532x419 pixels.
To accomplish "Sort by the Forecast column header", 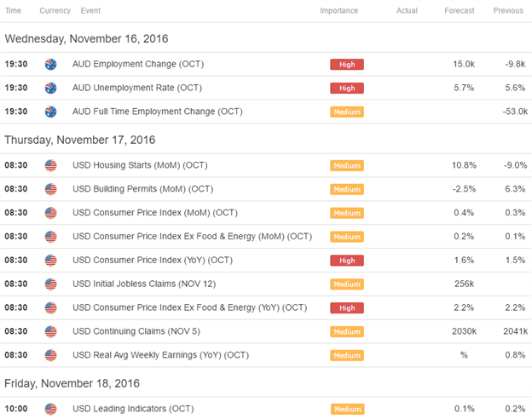I will tap(459, 10).
